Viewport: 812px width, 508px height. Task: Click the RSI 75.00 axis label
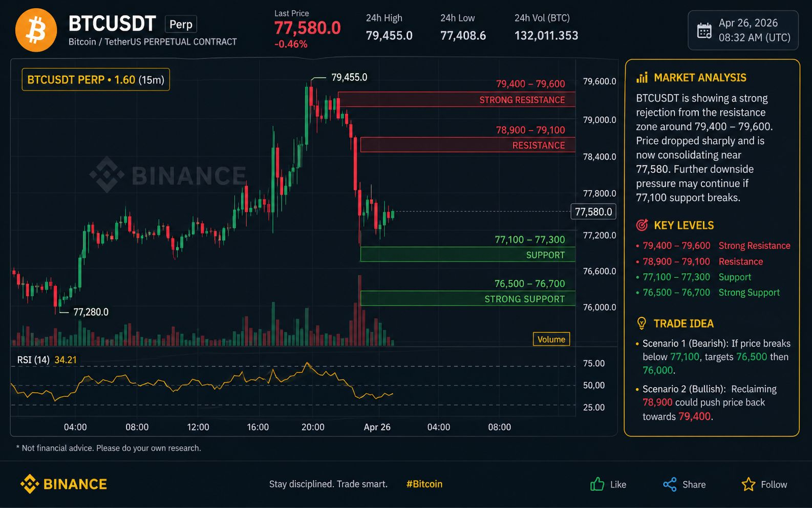click(594, 364)
